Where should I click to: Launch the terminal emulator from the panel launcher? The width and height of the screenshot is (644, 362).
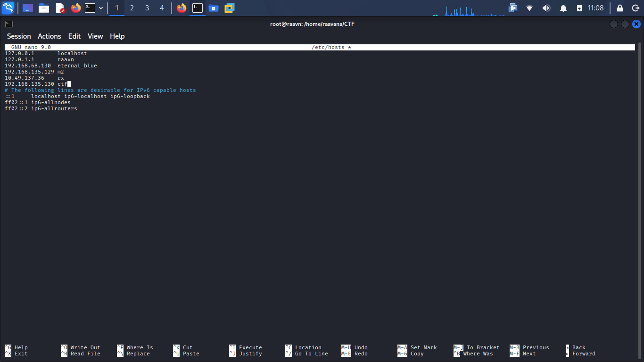[90, 8]
